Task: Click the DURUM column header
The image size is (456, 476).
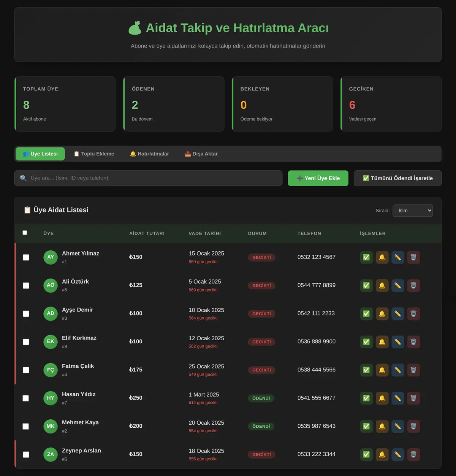Action: tap(257, 233)
